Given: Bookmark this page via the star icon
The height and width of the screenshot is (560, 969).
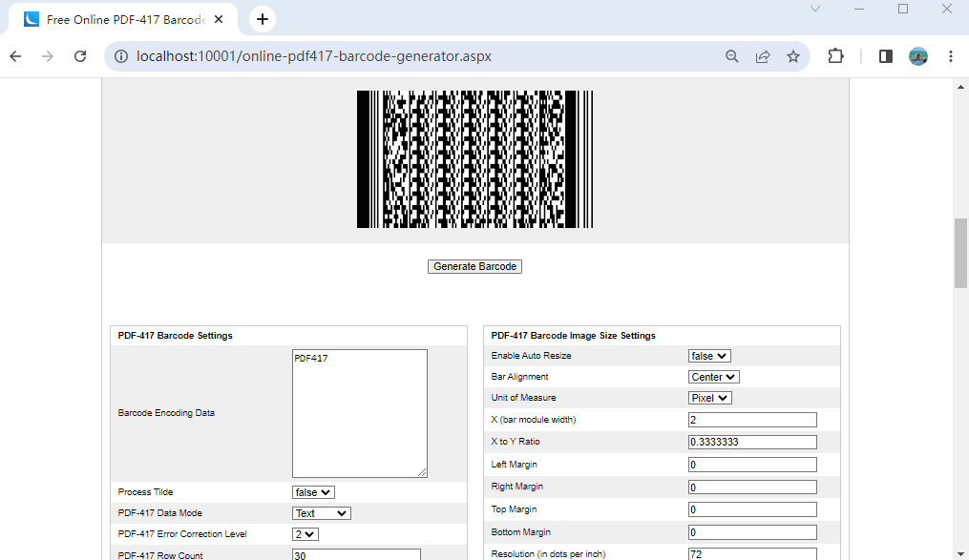Looking at the screenshot, I should (x=792, y=56).
